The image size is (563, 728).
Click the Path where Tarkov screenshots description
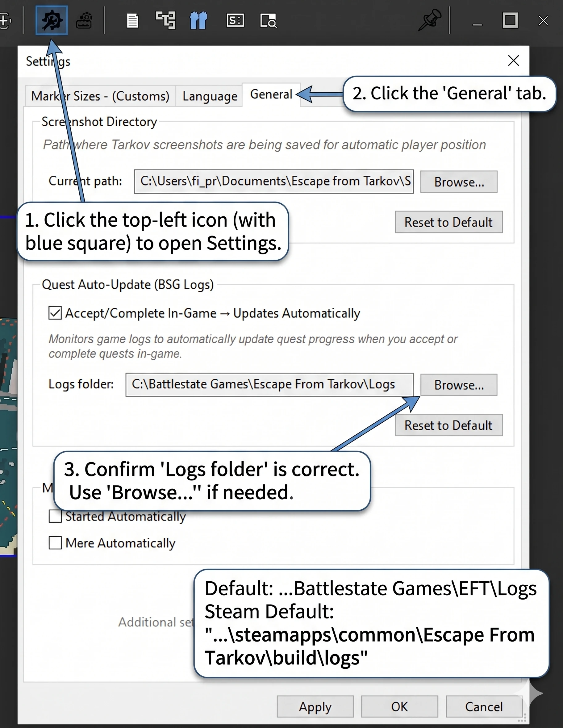pos(264,145)
